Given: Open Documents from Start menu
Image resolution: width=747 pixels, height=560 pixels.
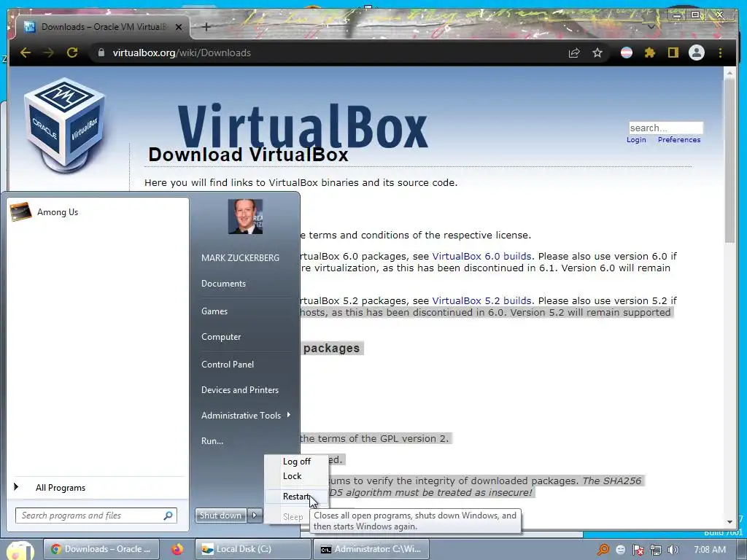Looking at the screenshot, I should coord(223,284).
